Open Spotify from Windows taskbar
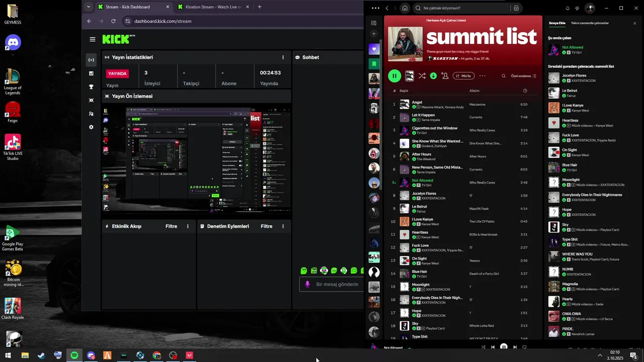This screenshot has width=644, height=362. [x=74, y=355]
